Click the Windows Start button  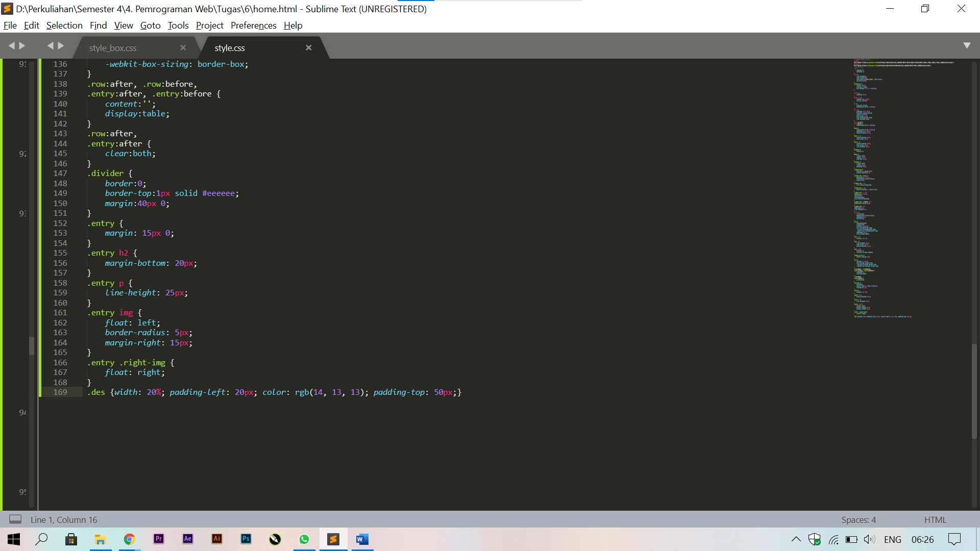pos(12,539)
